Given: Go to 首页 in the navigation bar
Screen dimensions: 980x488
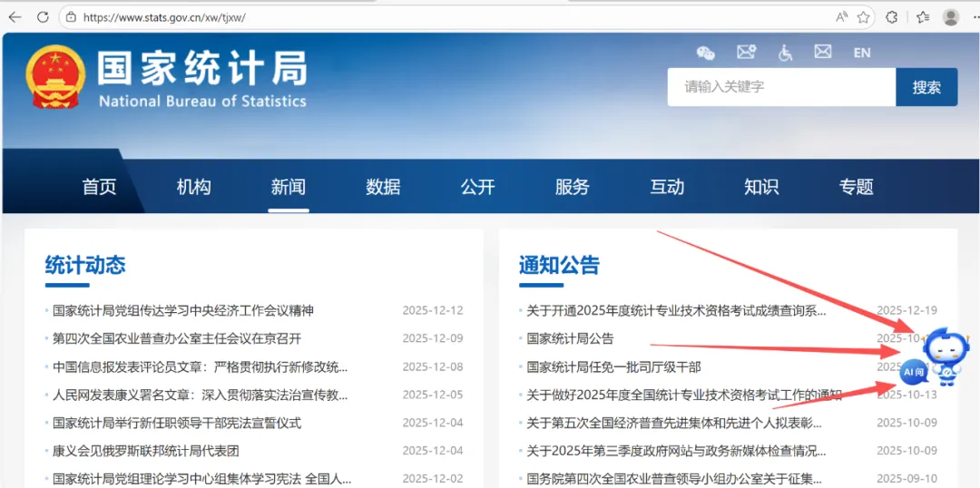Looking at the screenshot, I should 99,187.
